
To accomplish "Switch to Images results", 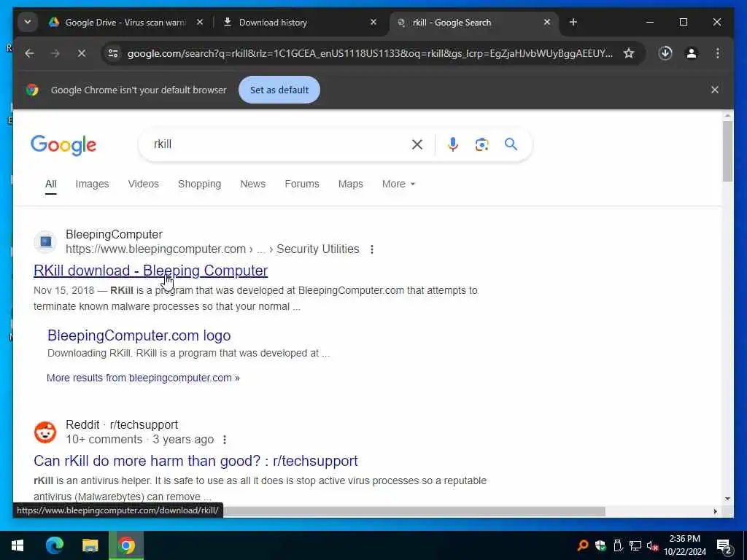I will [92, 184].
